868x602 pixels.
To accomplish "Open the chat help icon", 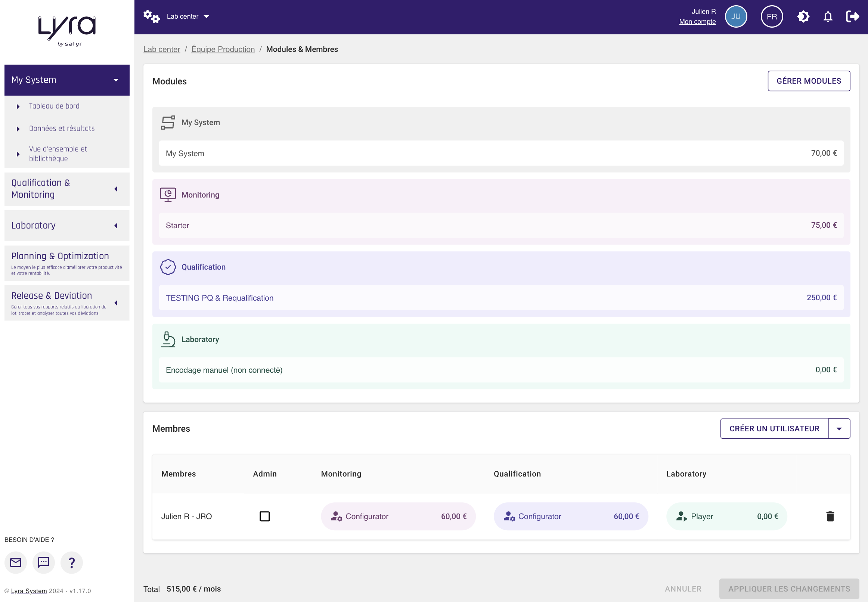I will coord(44,563).
